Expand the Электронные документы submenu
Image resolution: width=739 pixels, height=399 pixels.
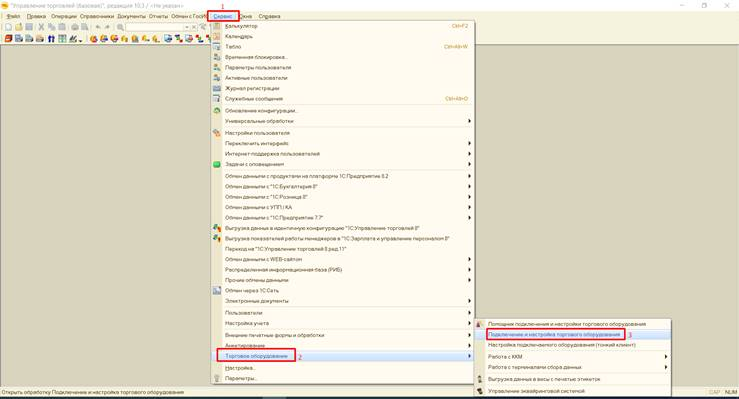pyautogui.click(x=343, y=301)
